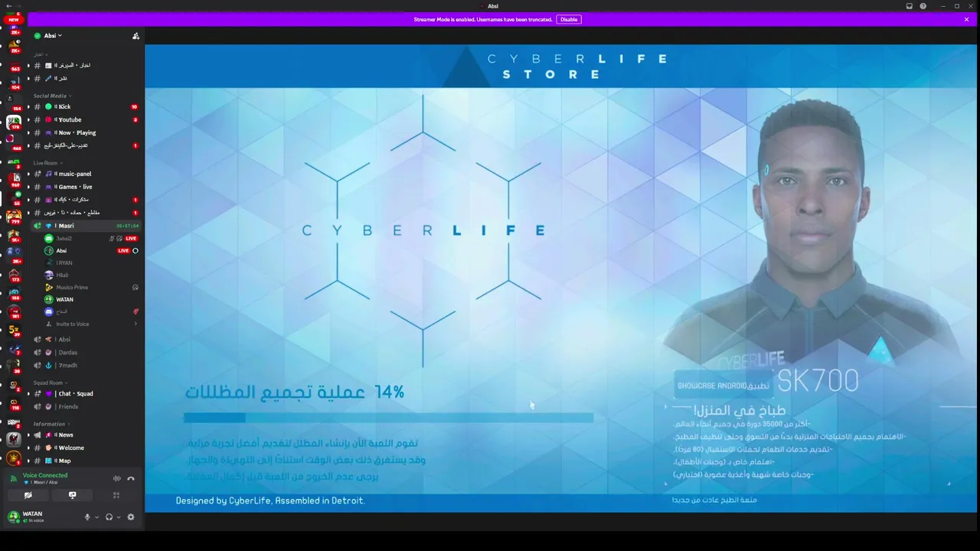Click the inbox icon in the title bar
Image resolution: width=980 pixels, height=551 pixels.
[x=909, y=6]
